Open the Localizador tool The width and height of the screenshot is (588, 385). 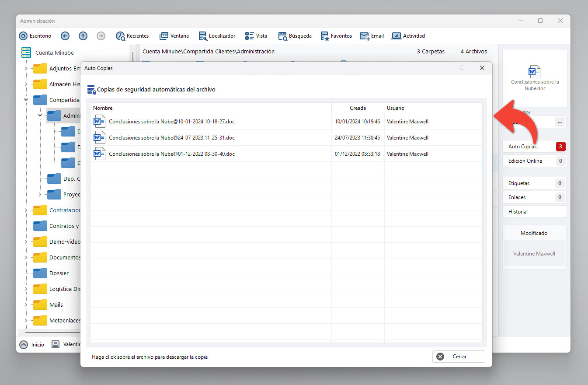click(x=217, y=36)
